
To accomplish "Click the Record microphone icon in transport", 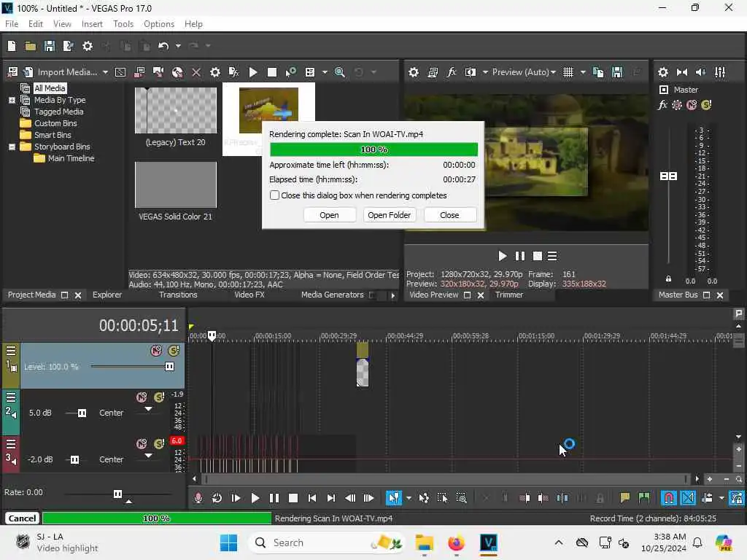I will pyautogui.click(x=198, y=498).
